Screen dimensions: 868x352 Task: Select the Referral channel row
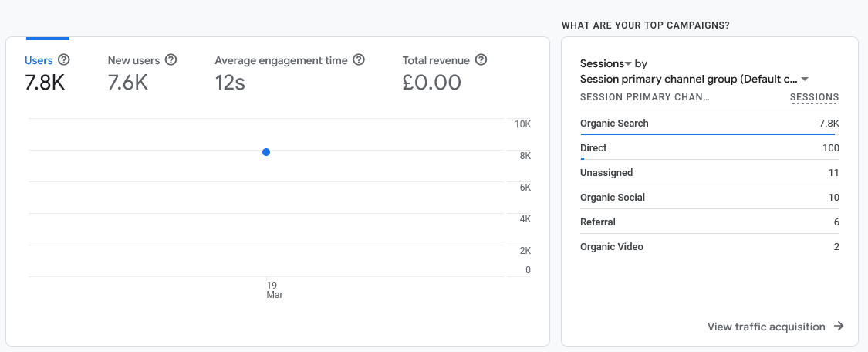pyautogui.click(x=710, y=222)
